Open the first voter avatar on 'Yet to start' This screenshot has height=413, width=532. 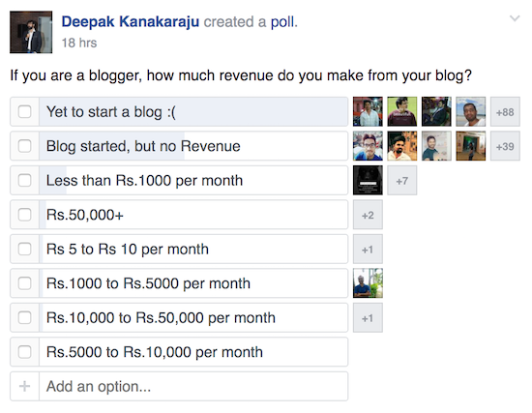point(368,111)
